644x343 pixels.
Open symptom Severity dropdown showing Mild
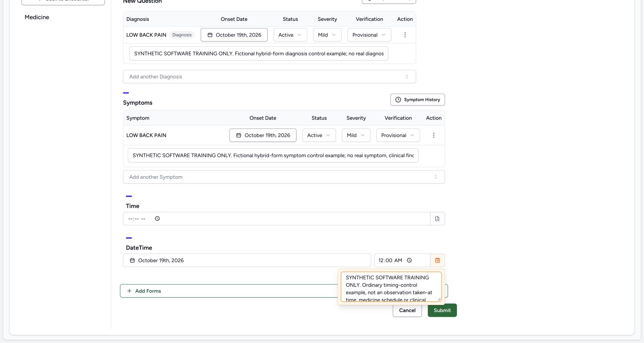click(356, 135)
